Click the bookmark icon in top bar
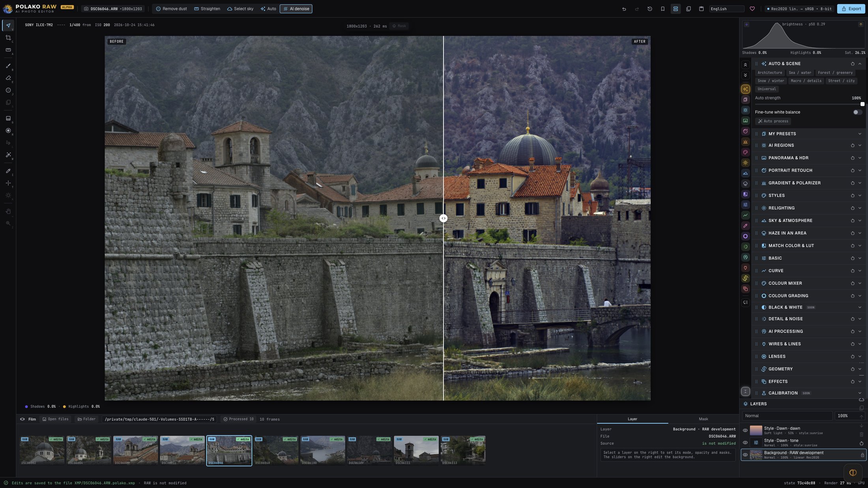The height and width of the screenshot is (488, 868). 663,9
